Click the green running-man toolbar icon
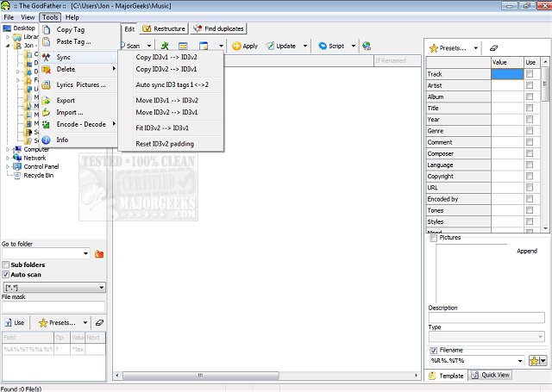The width and height of the screenshot is (552, 392). click(165, 46)
